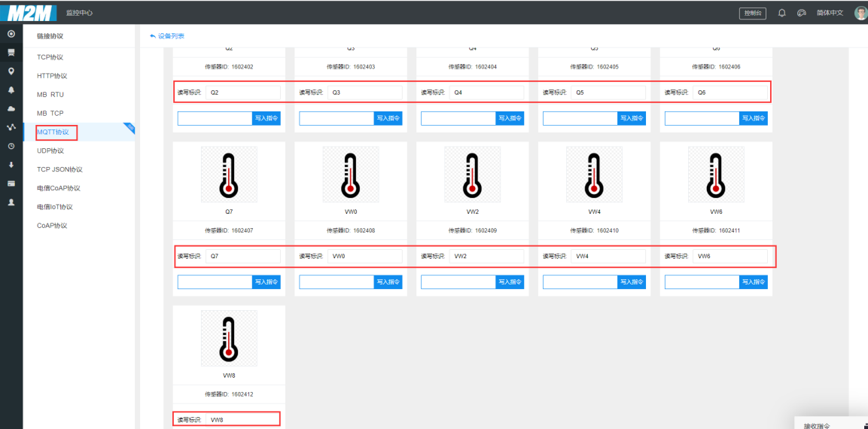Click the M2M logo
The height and width of the screenshot is (429, 868).
coord(29,12)
